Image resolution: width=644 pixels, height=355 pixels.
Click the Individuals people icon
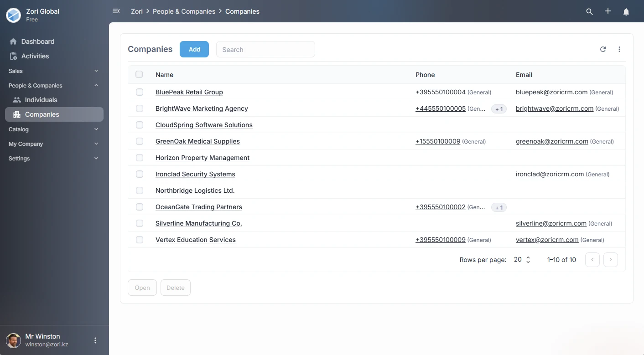click(x=17, y=100)
